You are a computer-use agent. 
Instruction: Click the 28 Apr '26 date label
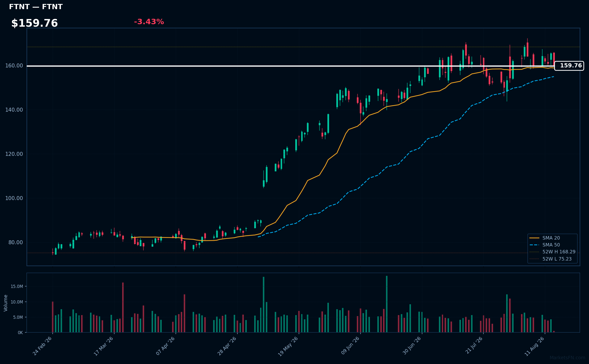[227, 346]
